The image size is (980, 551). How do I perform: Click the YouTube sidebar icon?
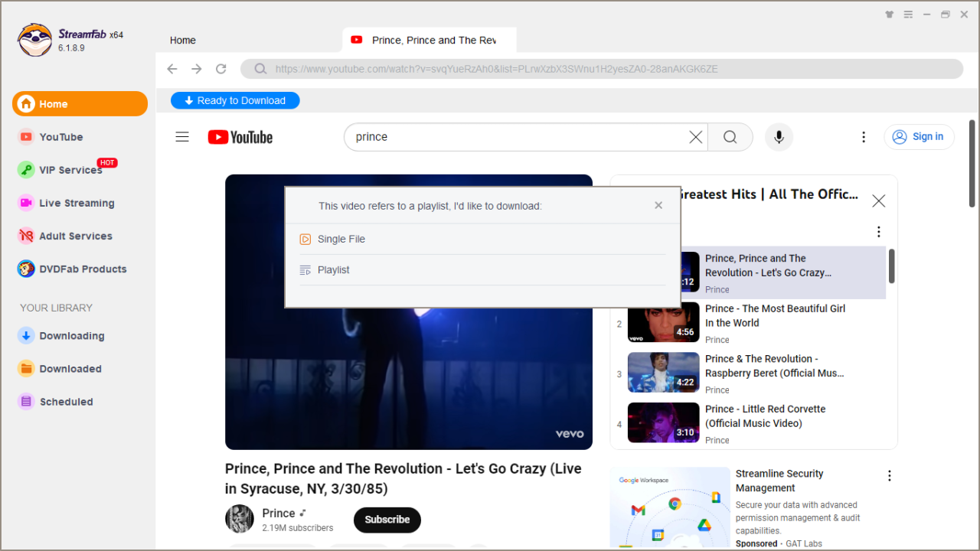pyautogui.click(x=26, y=137)
